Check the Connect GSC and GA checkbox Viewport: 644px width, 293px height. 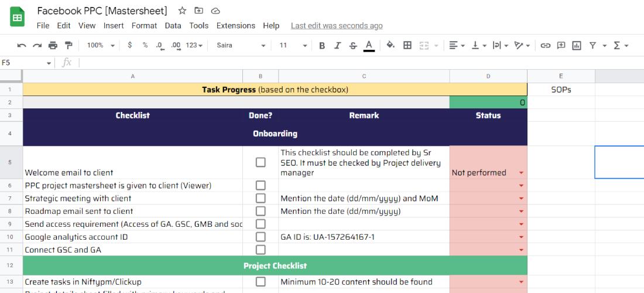261,250
